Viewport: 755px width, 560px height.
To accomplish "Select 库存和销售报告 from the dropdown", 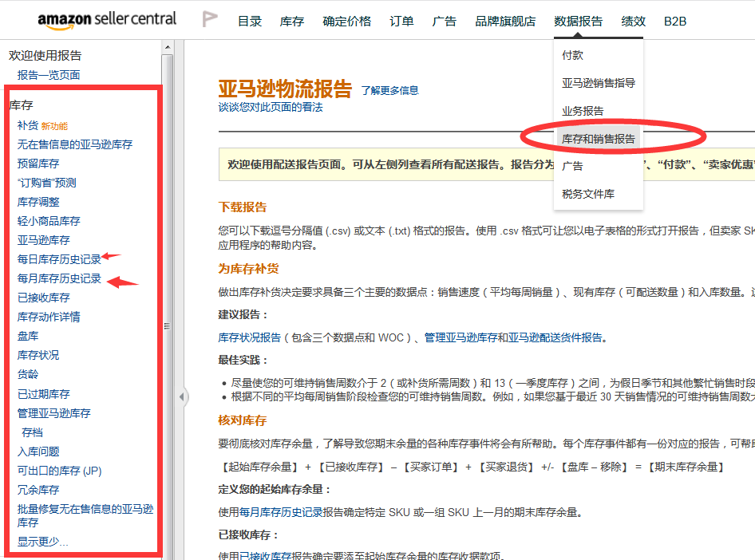I will pyautogui.click(x=599, y=139).
